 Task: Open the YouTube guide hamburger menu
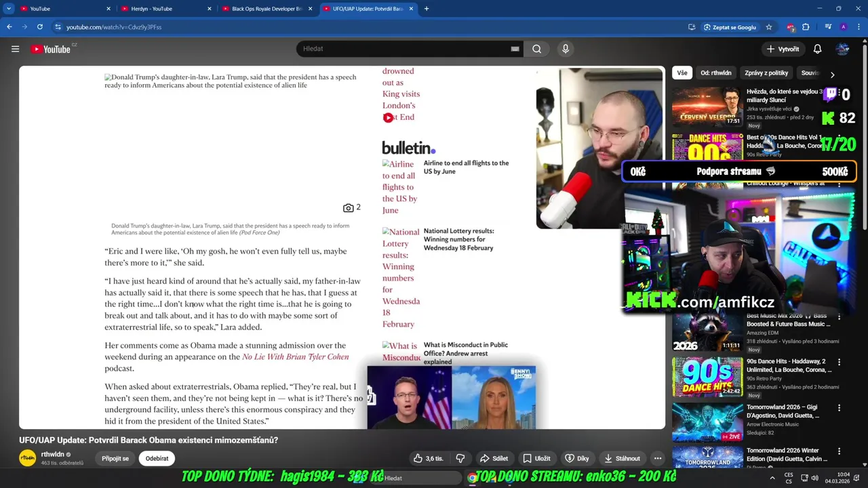pos(15,49)
